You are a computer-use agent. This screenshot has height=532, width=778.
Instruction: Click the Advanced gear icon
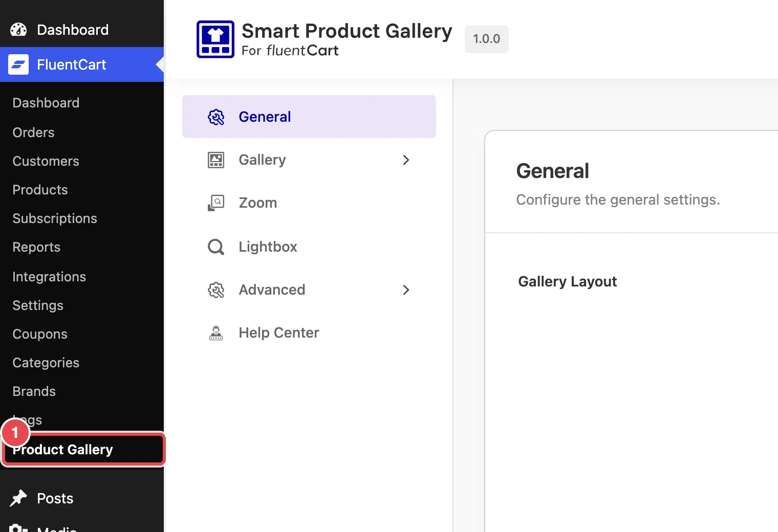click(216, 290)
